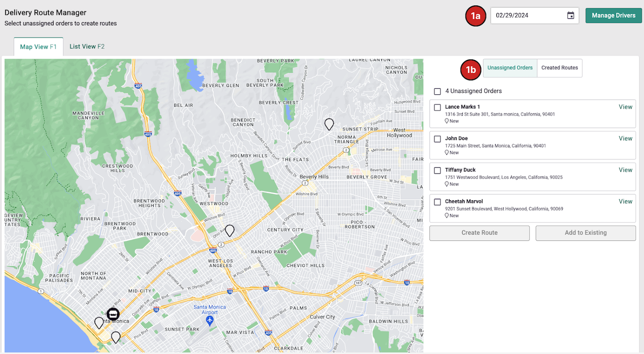
Task: Open Manage Drivers
Action: pos(613,15)
